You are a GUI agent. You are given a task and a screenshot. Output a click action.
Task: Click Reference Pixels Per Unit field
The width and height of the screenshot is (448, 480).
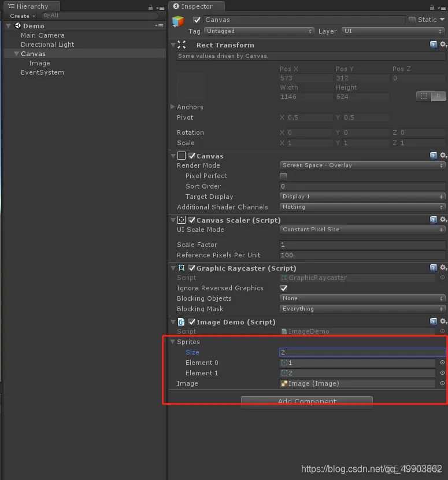click(x=362, y=255)
